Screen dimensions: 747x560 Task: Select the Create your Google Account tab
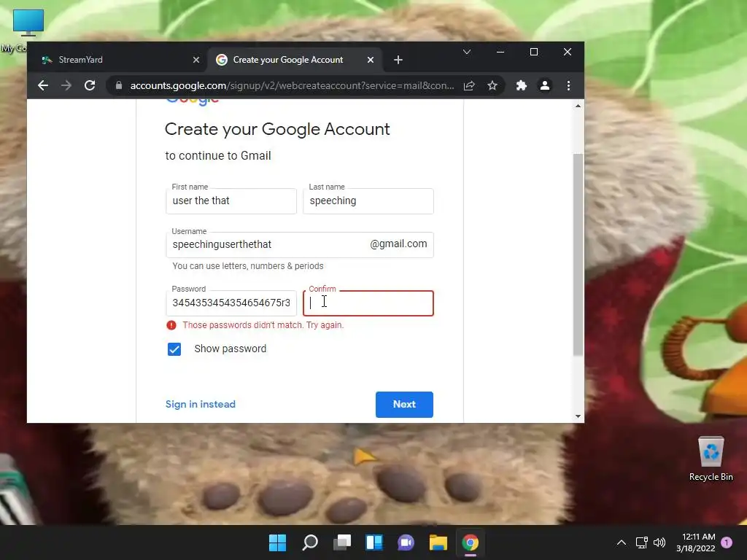point(295,60)
